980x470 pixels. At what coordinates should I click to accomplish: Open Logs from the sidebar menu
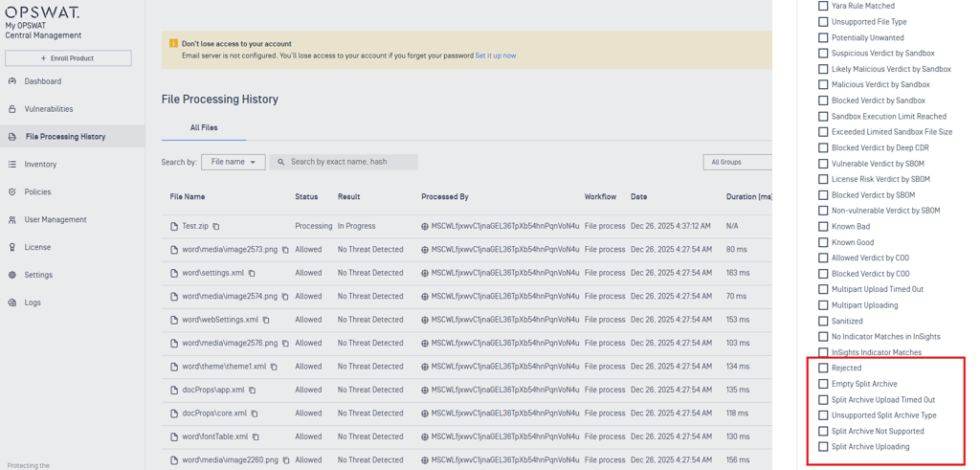click(x=33, y=302)
